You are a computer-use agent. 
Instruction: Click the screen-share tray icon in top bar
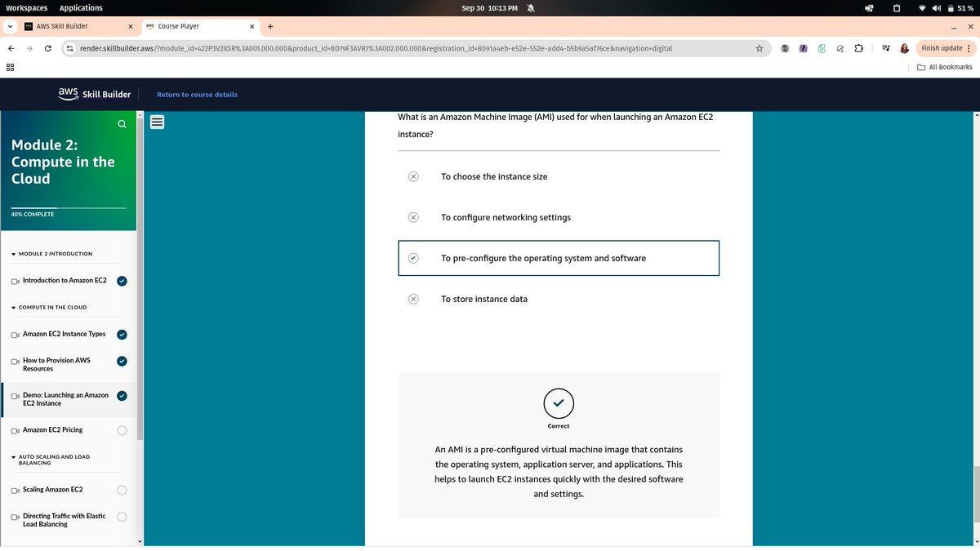click(x=870, y=8)
